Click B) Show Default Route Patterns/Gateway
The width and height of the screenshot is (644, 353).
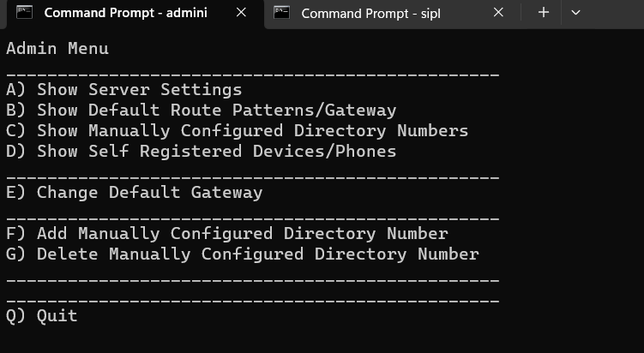(x=202, y=110)
